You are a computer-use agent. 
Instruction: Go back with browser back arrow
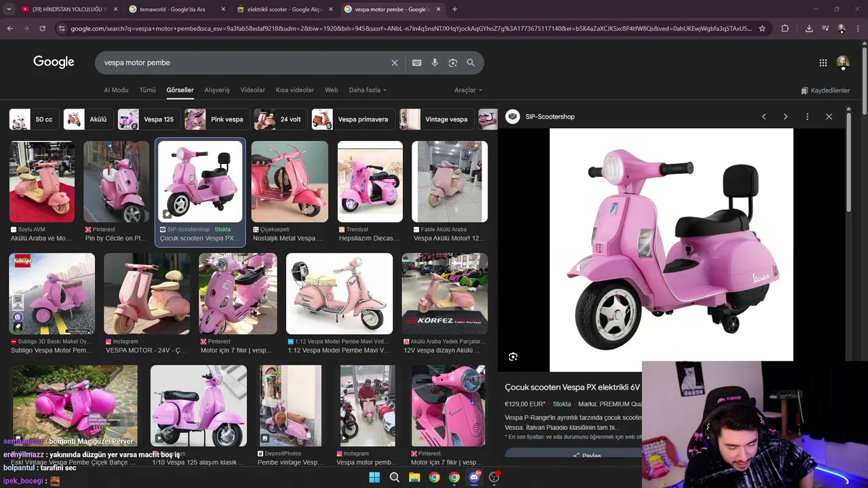(x=9, y=28)
